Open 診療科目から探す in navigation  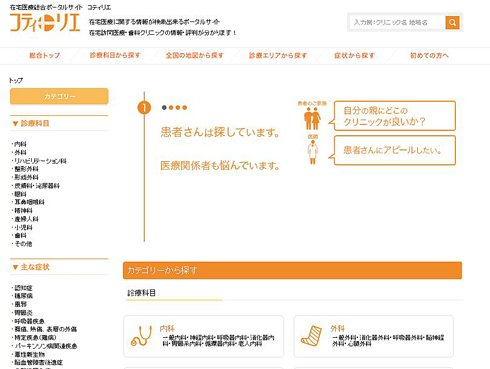(115, 55)
